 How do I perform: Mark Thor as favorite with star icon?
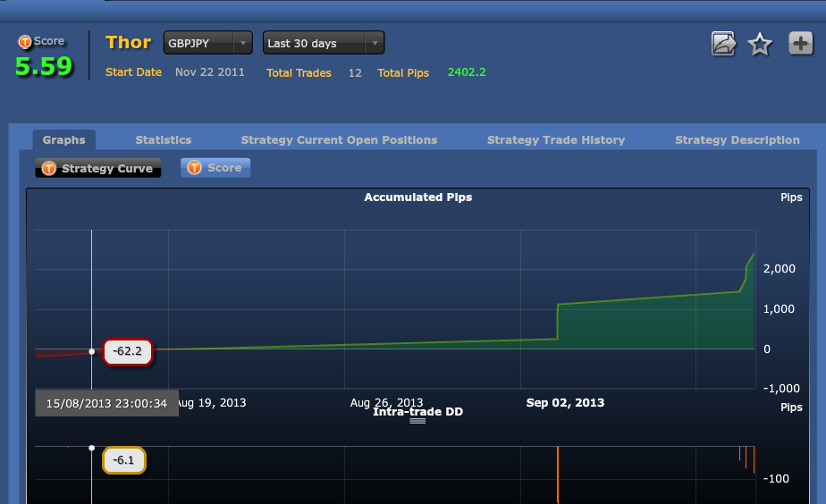click(x=760, y=44)
